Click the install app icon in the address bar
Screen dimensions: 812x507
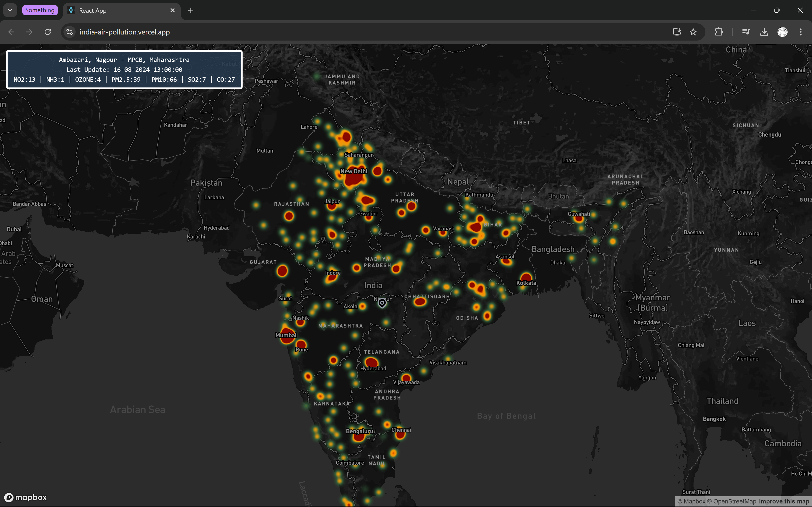coord(677,32)
